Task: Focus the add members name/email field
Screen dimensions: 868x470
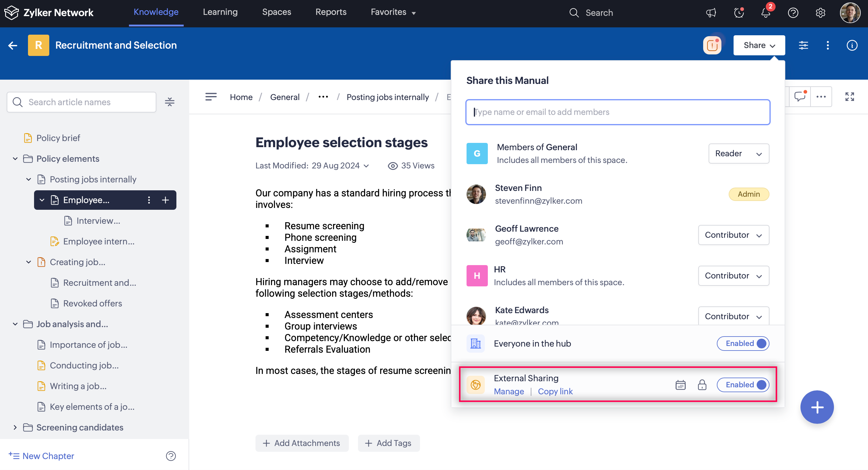Action: (x=617, y=112)
